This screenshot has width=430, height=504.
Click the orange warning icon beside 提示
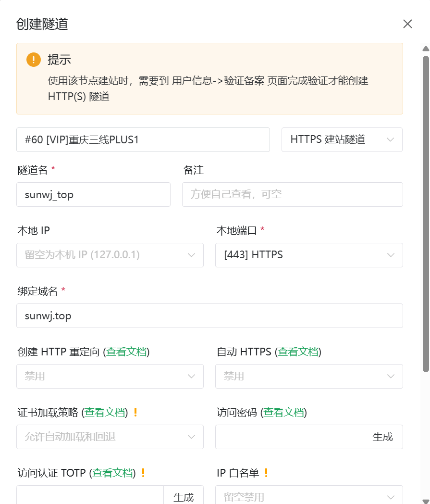34,60
